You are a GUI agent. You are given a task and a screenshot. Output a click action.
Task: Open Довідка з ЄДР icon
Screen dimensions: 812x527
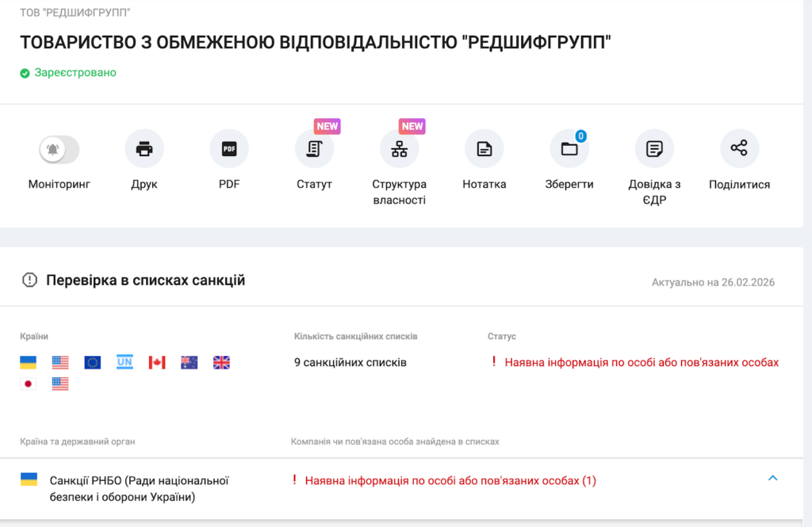(654, 149)
